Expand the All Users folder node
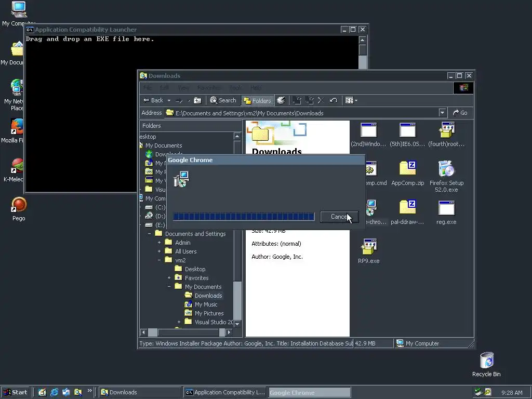The image size is (532, 399). (x=159, y=251)
